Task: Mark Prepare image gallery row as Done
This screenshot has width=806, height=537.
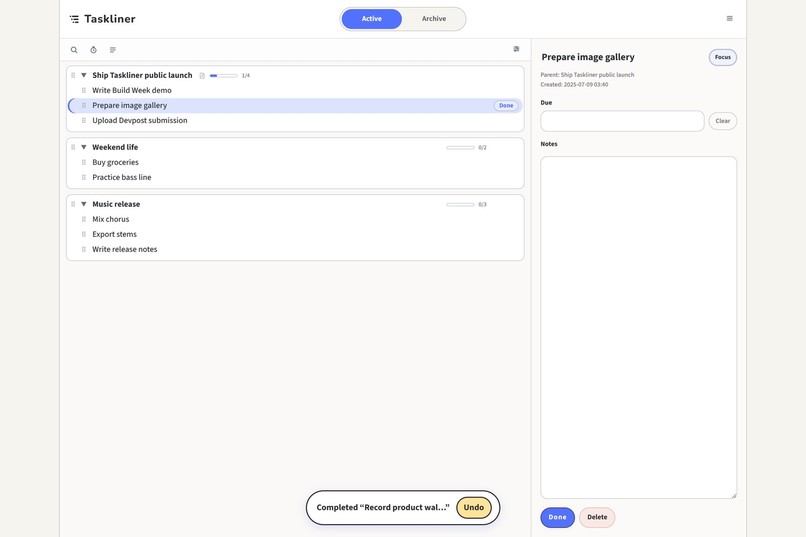Action: pos(506,105)
